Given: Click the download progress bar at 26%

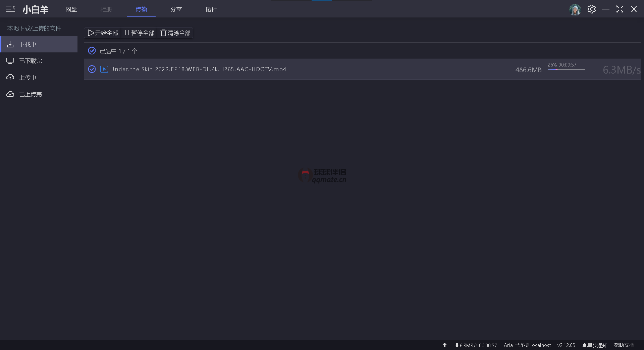Looking at the screenshot, I should [x=566, y=70].
